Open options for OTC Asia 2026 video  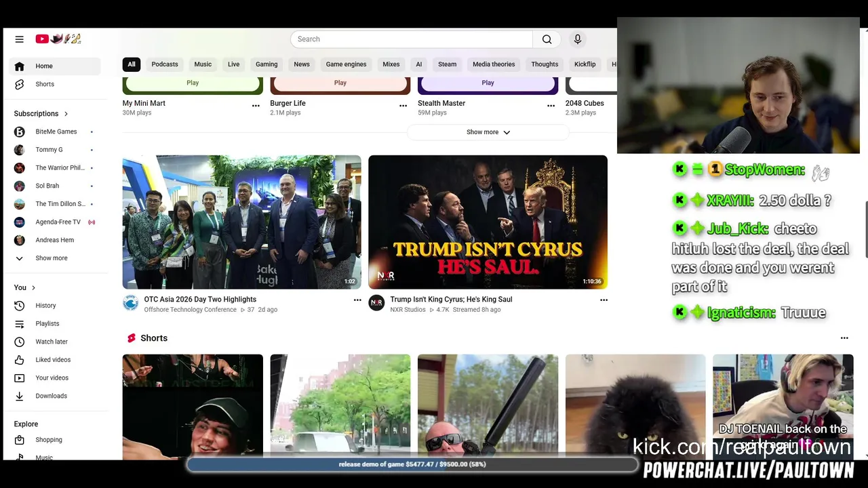[357, 300]
